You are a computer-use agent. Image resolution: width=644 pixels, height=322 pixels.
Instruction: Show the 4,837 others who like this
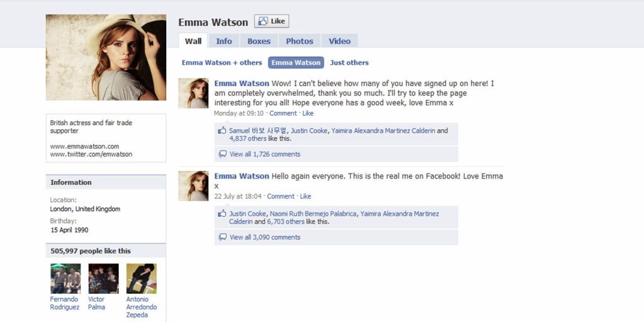247,138
